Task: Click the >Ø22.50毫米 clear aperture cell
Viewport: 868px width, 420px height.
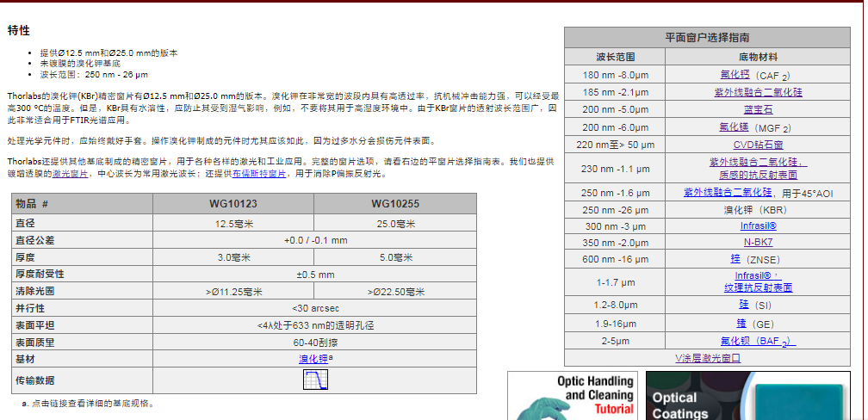Action: pos(394,292)
